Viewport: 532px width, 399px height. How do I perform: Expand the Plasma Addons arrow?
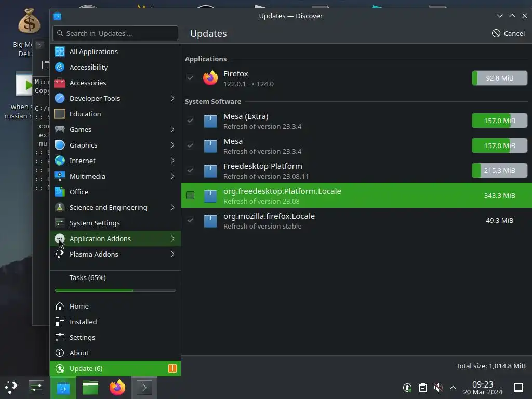(x=172, y=254)
